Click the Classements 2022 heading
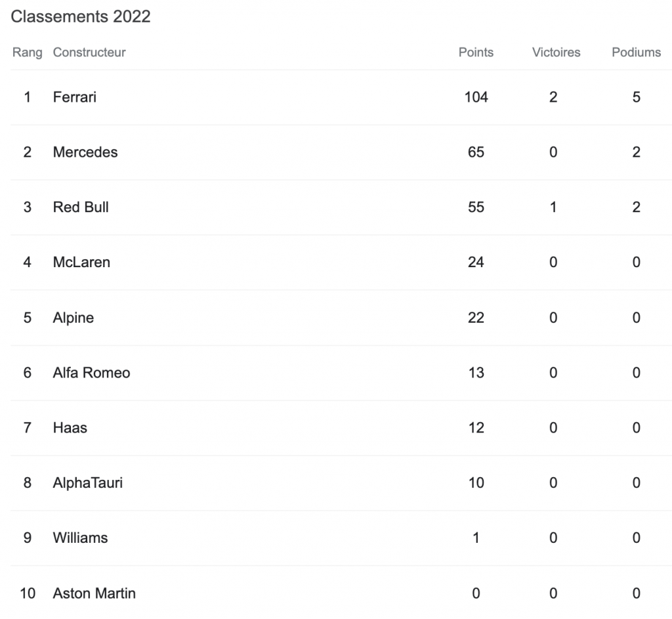The image size is (672, 619). (81, 17)
